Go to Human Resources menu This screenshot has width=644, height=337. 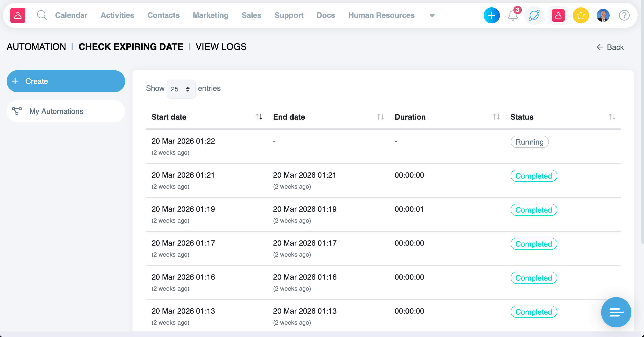[381, 15]
